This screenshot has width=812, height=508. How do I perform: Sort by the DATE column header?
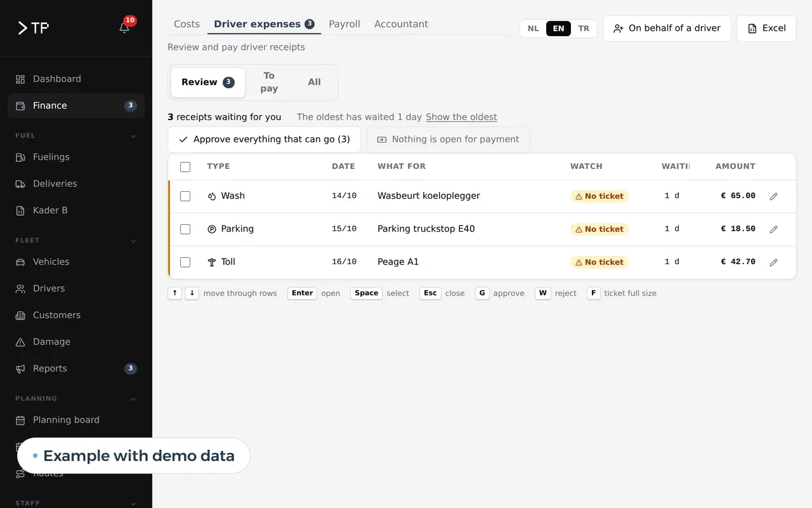point(343,166)
